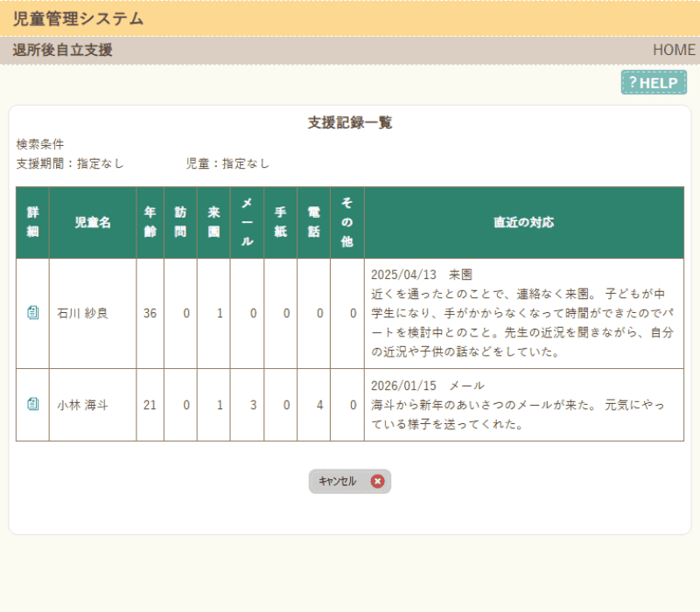Click the 2025/04/13 来園 record text
The width and height of the screenshot is (700, 612).
click(422, 275)
